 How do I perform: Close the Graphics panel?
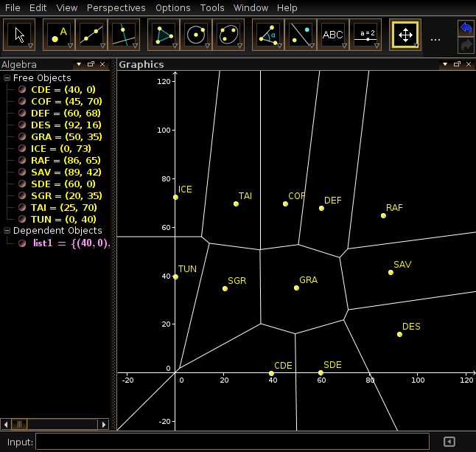(x=469, y=64)
